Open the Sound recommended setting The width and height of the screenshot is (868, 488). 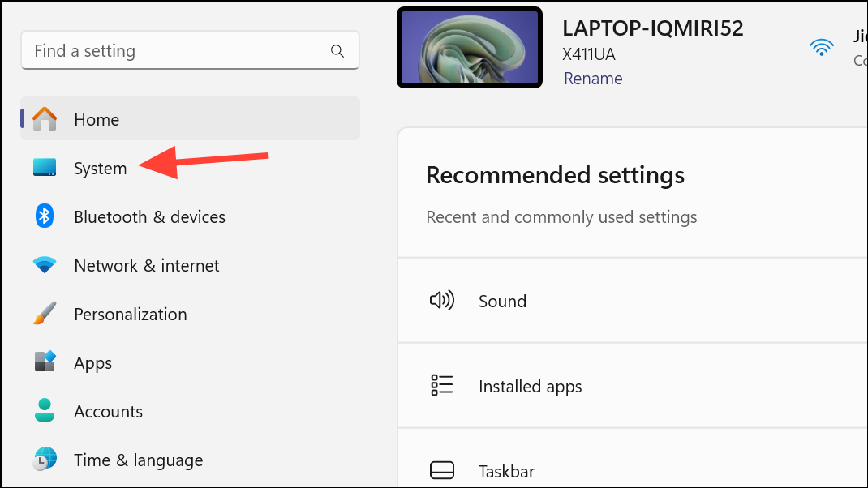click(x=502, y=301)
